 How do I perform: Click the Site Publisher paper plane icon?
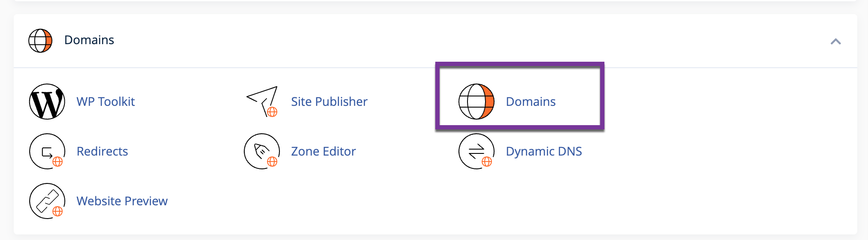click(x=262, y=102)
